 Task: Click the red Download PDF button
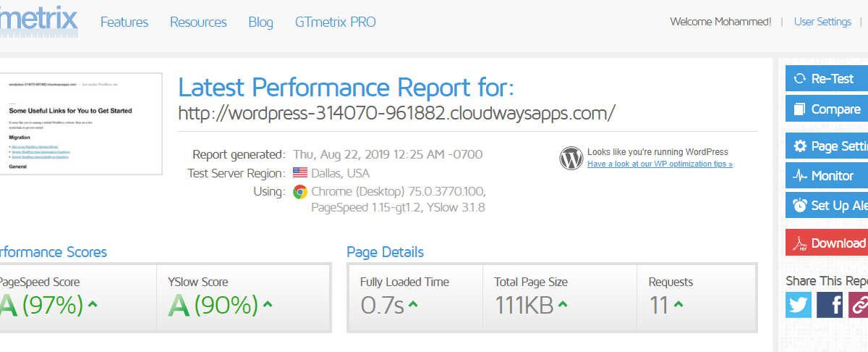pyautogui.click(x=827, y=243)
